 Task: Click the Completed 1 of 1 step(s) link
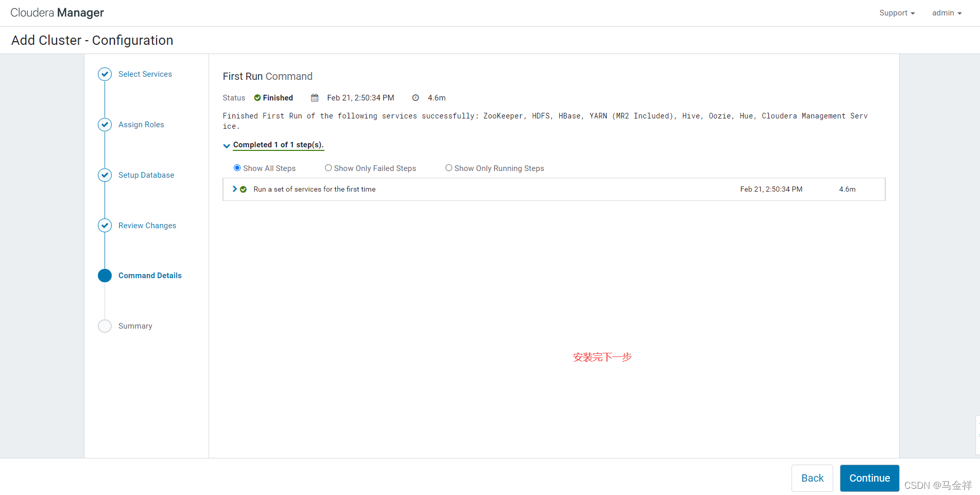tap(279, 145)
